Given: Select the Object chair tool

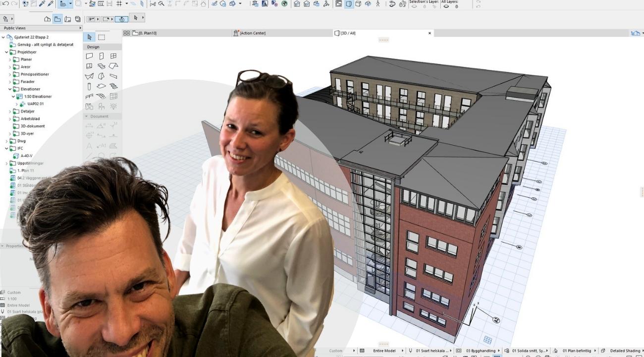Looking at the screenshot, I should (101, 106).
